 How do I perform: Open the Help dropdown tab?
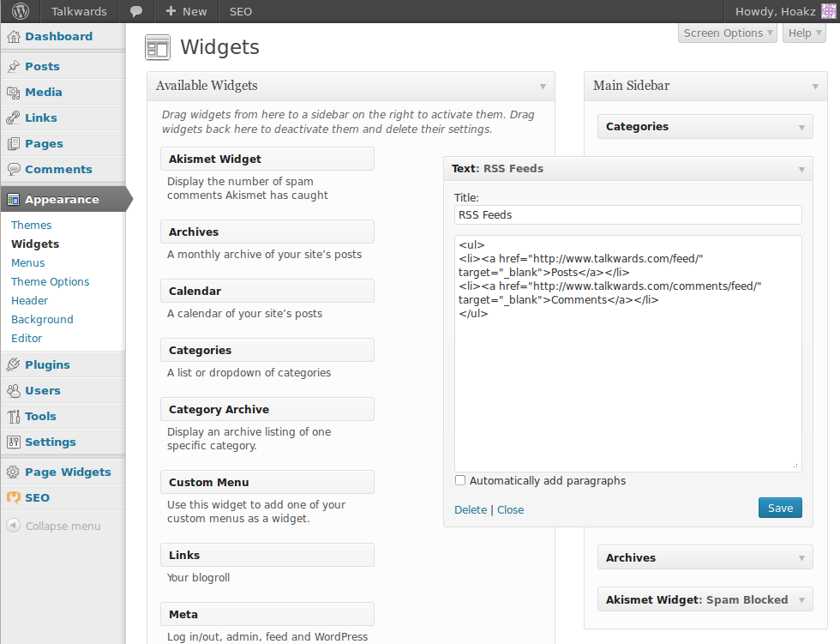click(x=804, y=33)
